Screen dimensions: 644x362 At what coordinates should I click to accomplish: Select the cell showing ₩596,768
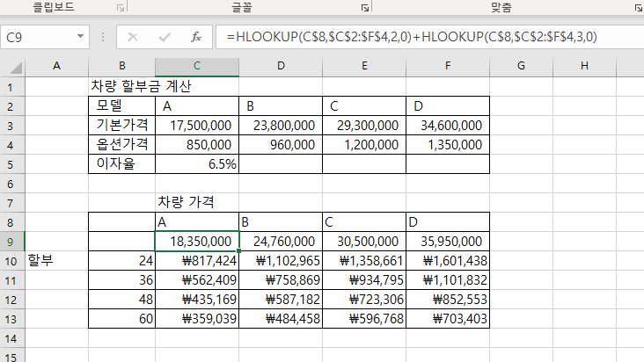point(364,319)
